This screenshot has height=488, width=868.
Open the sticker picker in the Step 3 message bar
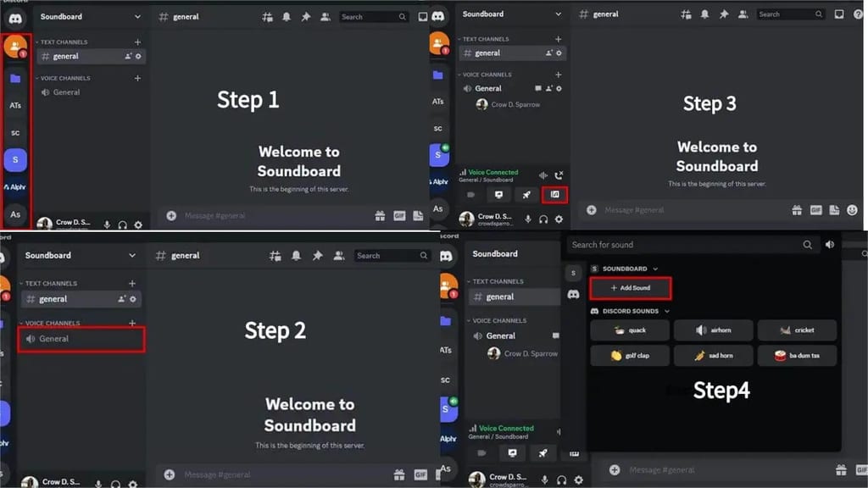click(834, 210)
